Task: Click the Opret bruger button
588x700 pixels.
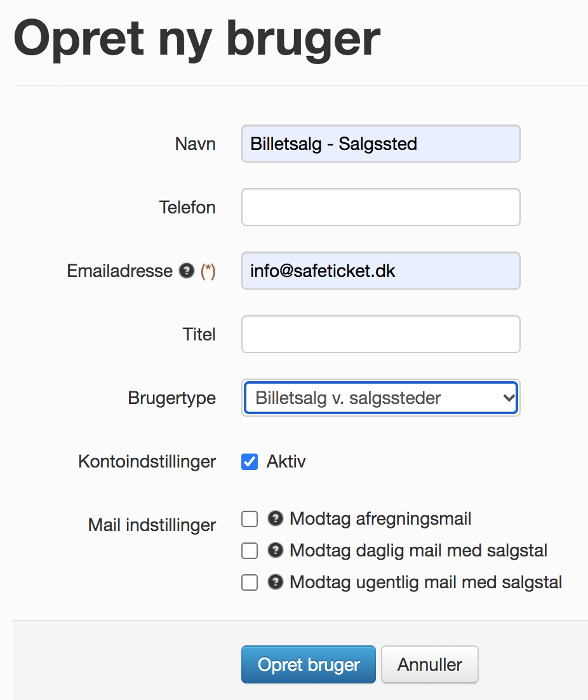Action: [x=308, y=664]
